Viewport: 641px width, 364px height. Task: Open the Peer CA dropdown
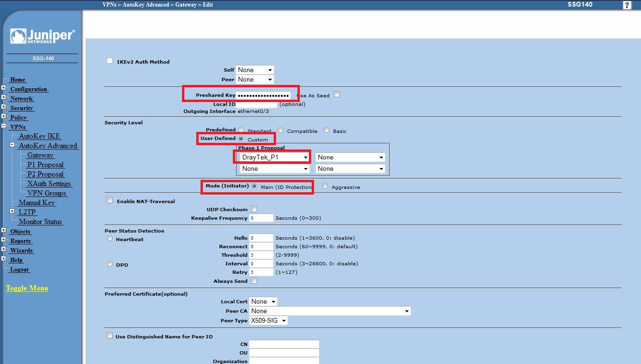[x=330, y=311]
